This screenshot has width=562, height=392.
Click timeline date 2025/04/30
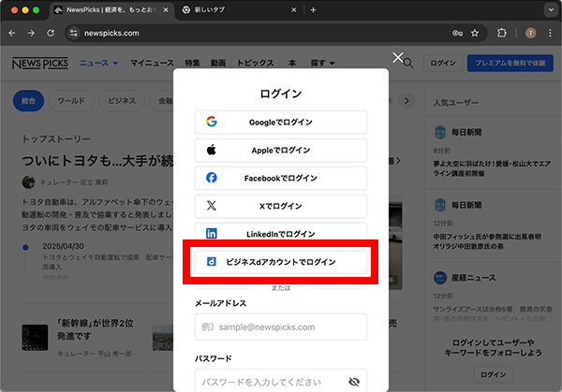63,246
